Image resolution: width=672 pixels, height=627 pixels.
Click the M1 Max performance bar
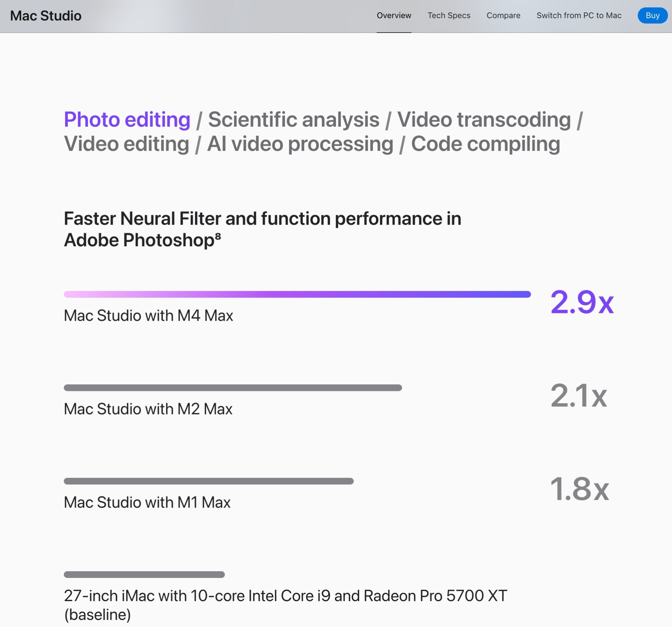209,481
